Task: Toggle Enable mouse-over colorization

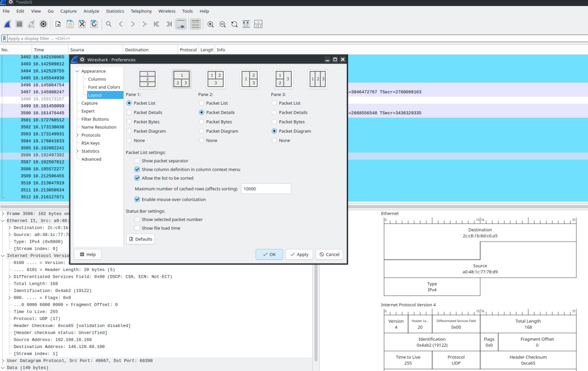Action: coord(137,200)
